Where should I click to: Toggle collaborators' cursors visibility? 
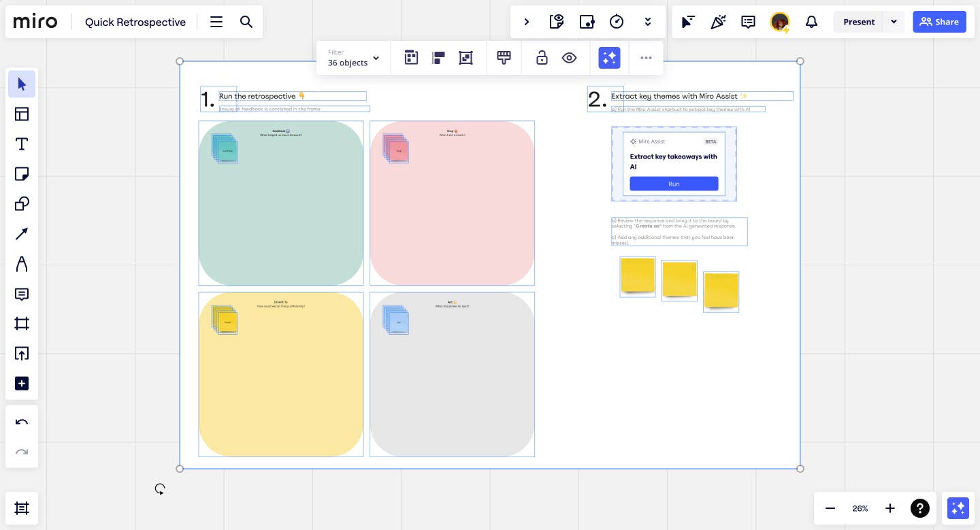coord(688,22)
